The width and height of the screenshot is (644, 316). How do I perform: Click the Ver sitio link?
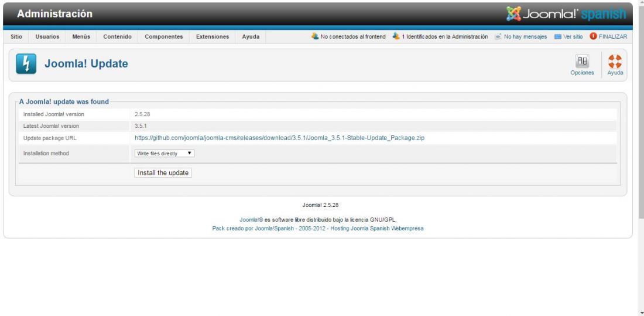[573, 36]
